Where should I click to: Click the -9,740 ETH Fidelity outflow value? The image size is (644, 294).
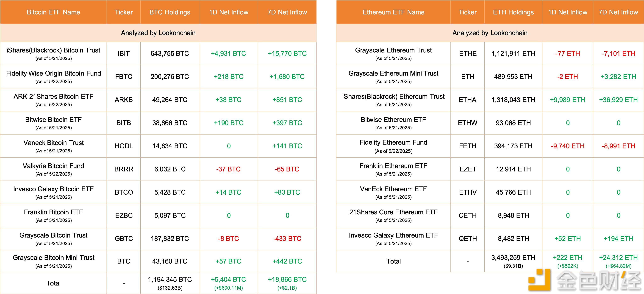click(x=567, y=146)
